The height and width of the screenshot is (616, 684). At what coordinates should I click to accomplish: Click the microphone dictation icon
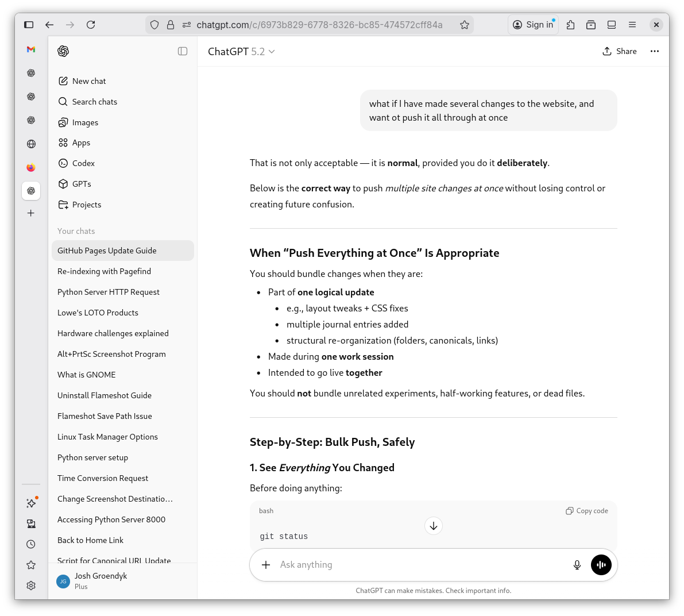[577, 565]
